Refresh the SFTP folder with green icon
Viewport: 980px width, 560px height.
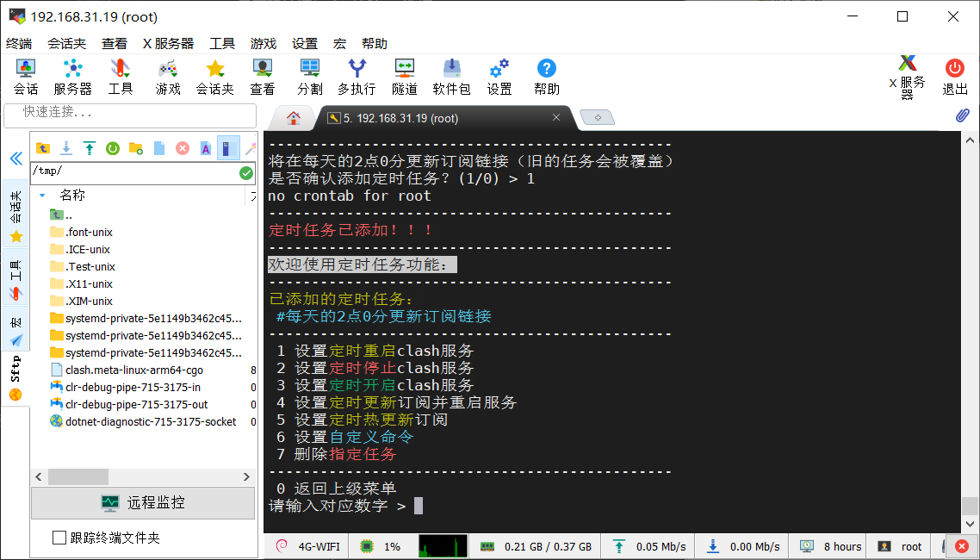click(113, 148)
